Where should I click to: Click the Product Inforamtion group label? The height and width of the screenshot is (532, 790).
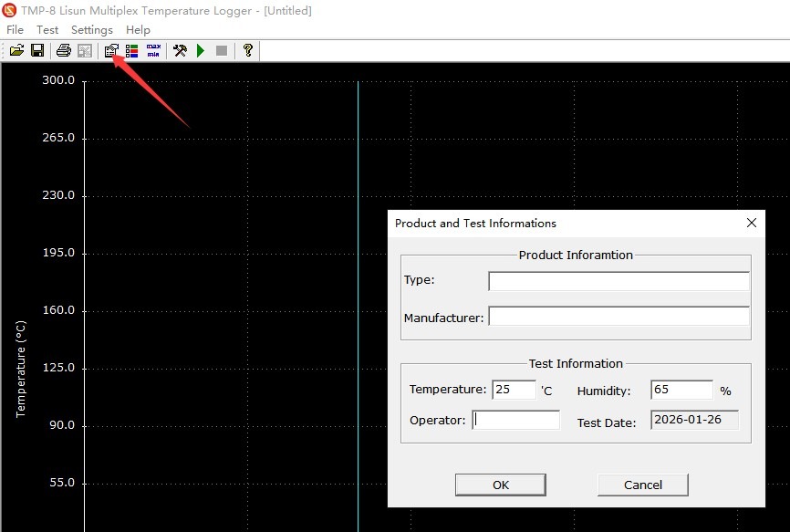(x=576, y=255)
